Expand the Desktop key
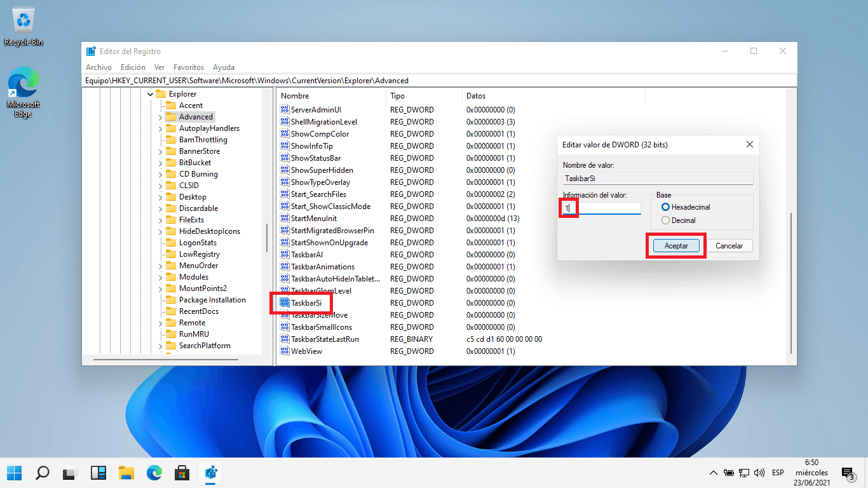The image size is (868, 488). 160,197
